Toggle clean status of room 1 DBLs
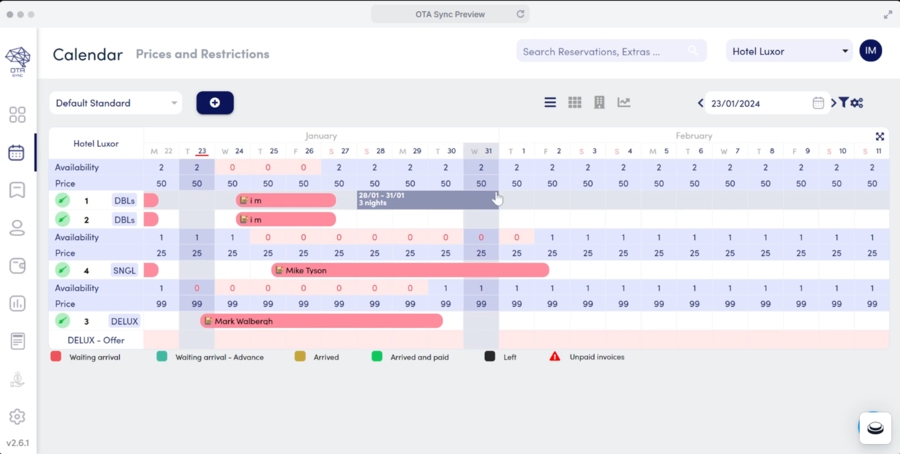This screenshot has height=454, width=900. pos(62,201)
